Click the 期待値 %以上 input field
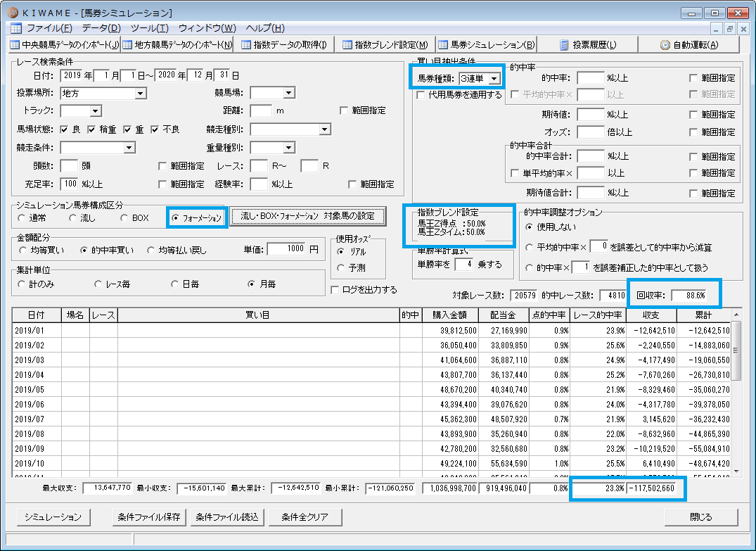The width and height of the screenshot is (756, 551). pos(590,115)
